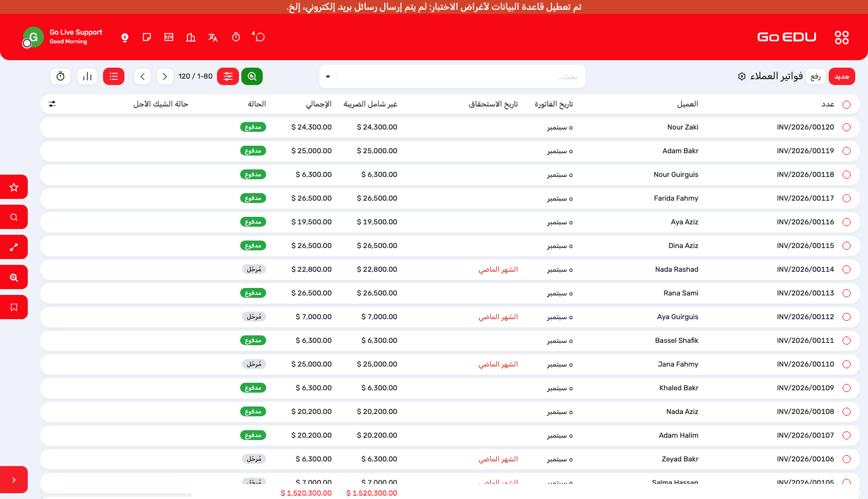
Task: Select the row checkbox for INV/2026/00117
Action: click(847, 198)
